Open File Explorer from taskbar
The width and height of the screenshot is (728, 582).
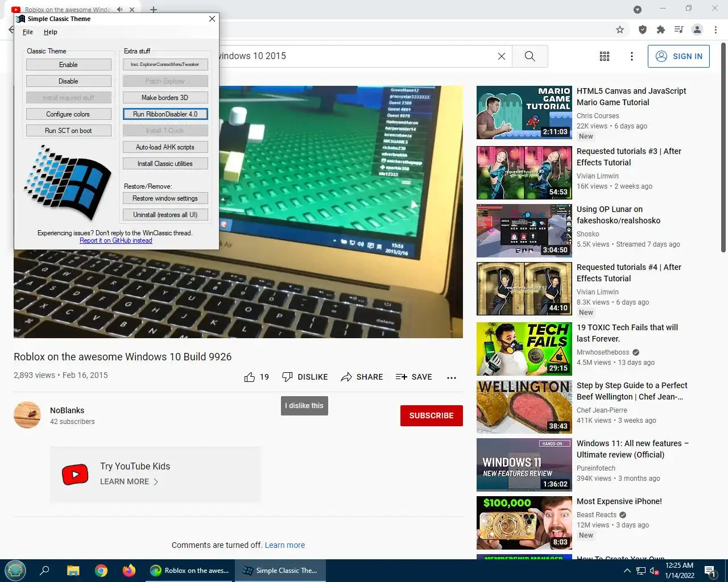(73, 571)
